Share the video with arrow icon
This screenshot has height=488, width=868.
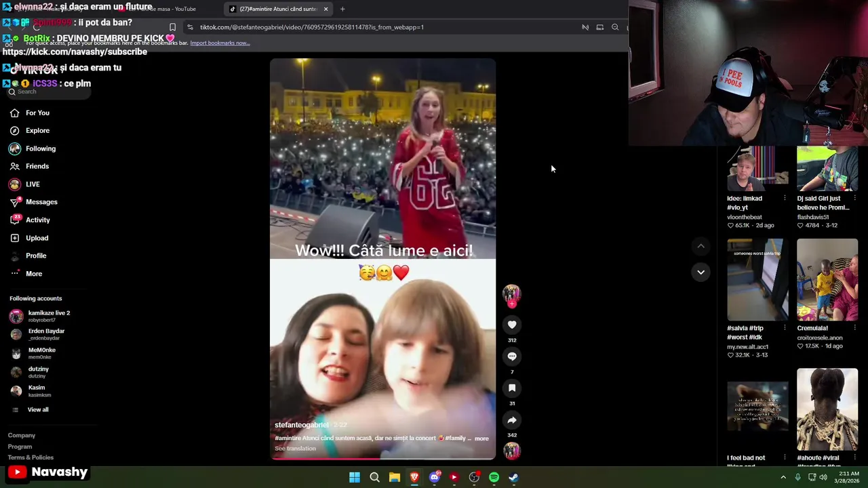512,420
